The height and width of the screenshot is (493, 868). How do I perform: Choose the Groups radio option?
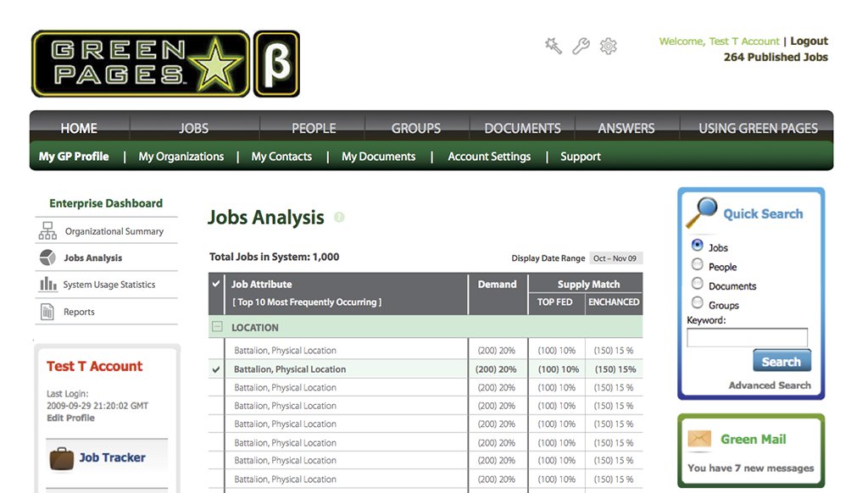pyautogui.click(x=698, y=303)
